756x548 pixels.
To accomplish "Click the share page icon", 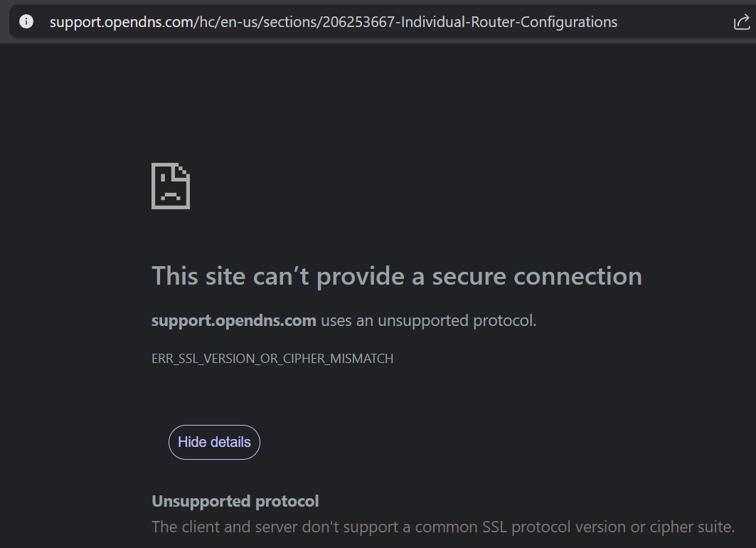I will (741, 22).
